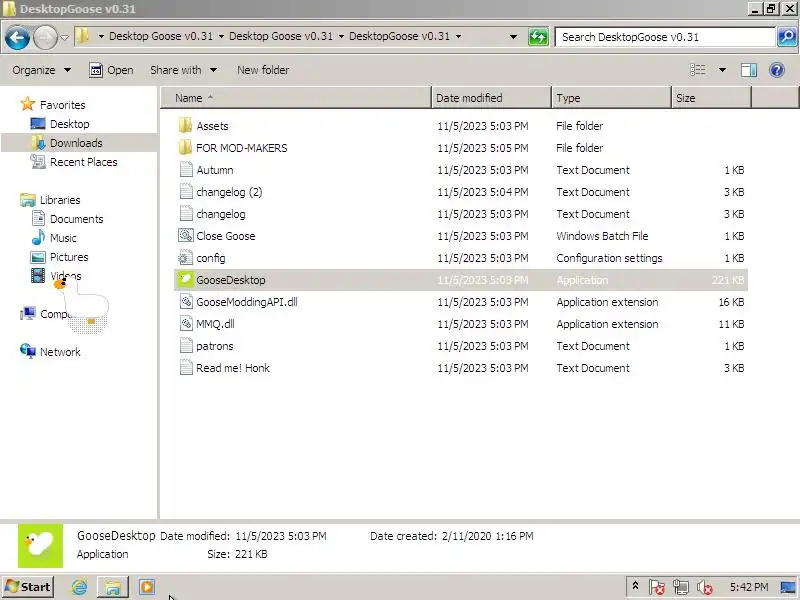
Task: Select the config settings file icon
Action: [x=186, y=258]
